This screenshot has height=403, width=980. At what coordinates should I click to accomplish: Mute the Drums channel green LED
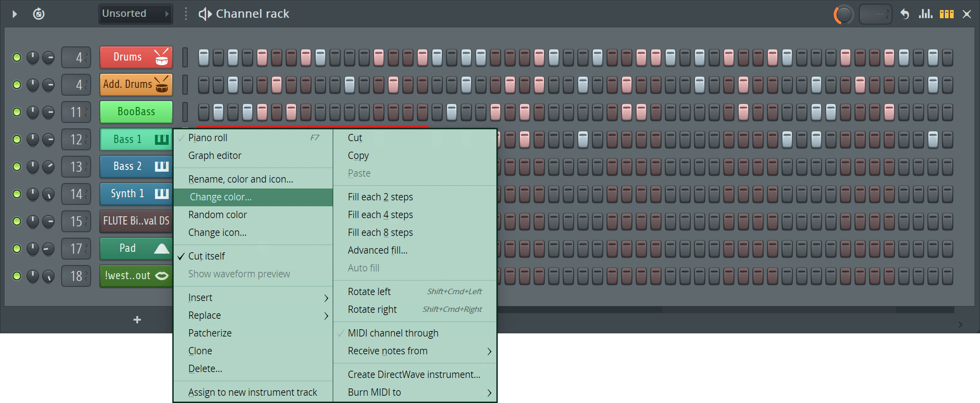pos(17,57)
